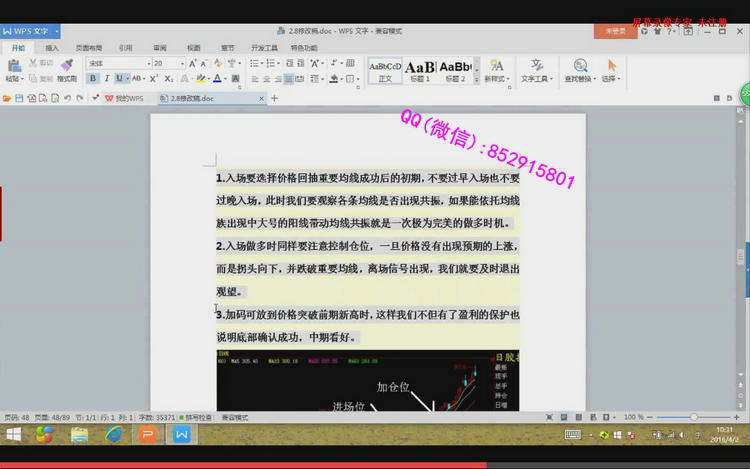
Task: Toggle Bold formatting
Action: [x=92, y=78]
